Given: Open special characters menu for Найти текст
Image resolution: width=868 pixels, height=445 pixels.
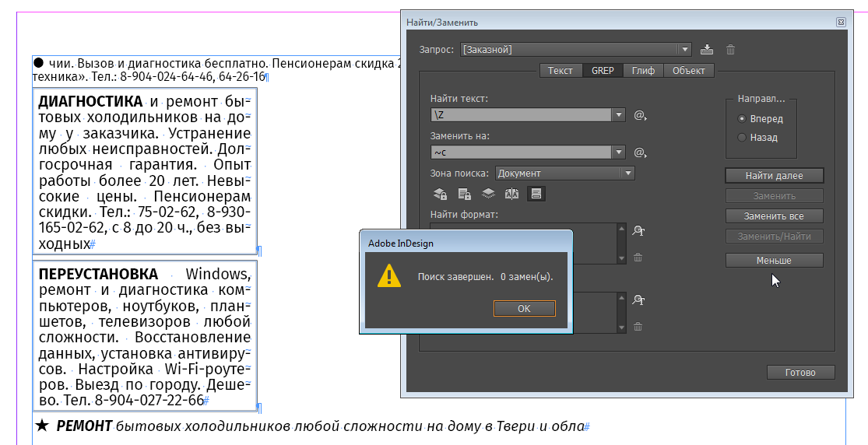Looking at the screenshot, I should (640, 115).
